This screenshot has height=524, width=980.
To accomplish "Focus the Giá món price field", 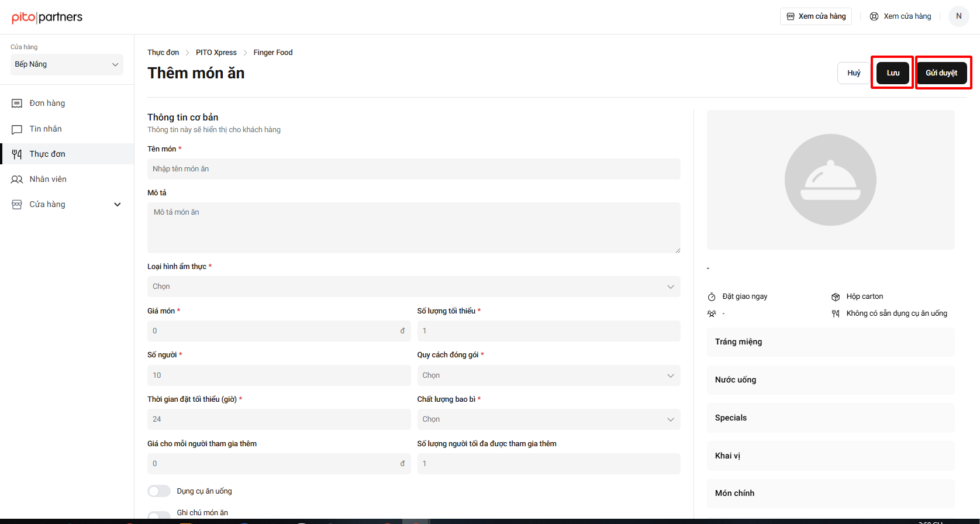I will click(279, 331).
